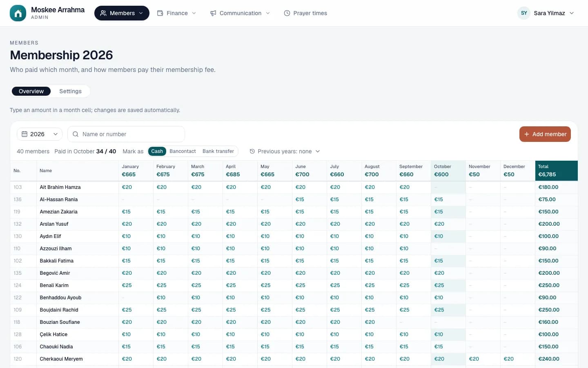The height and width of the screenshot is (368, 588).
Task: Expand the Previous years dropdown
Action: point(285,151)
